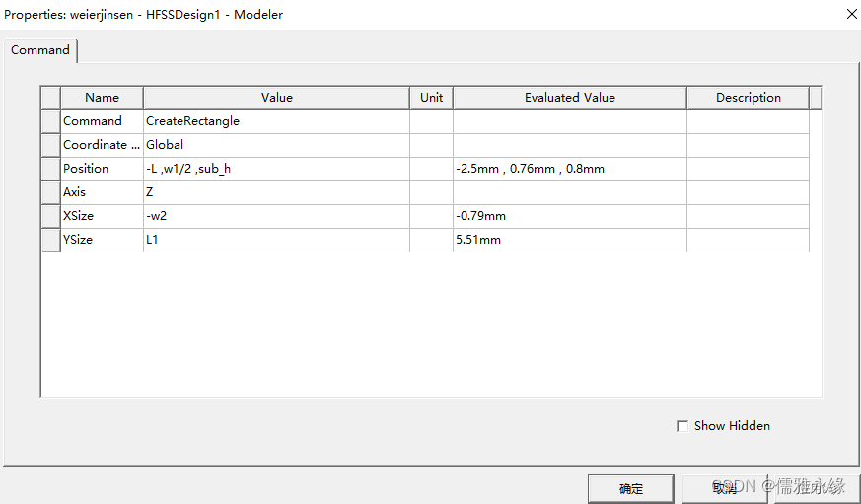This screenshot has height=504, width=861.
Task: Edit the YSize value L1
Action: click(x=277, y=240)
